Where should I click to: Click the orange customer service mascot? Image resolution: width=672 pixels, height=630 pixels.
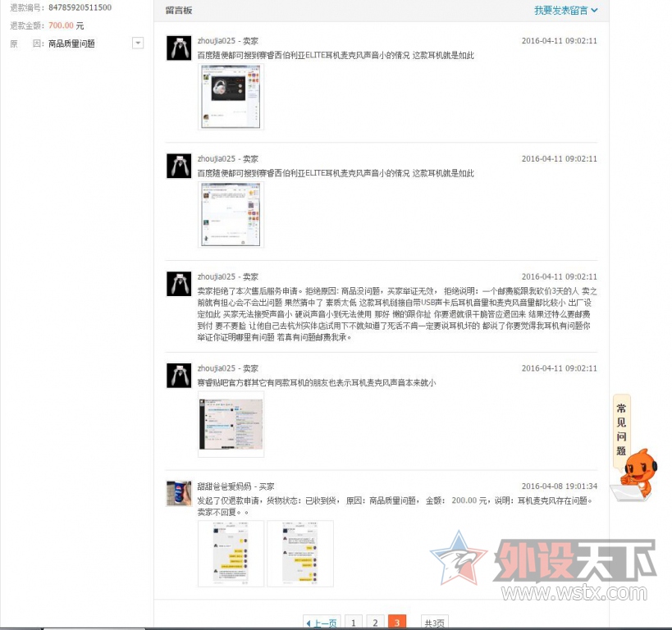coord(636,475)
